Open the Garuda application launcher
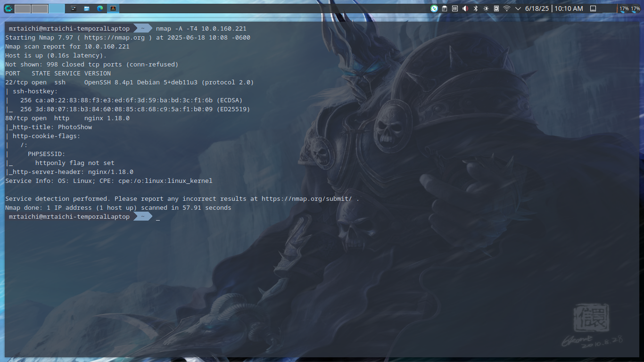 coord(8,8)
